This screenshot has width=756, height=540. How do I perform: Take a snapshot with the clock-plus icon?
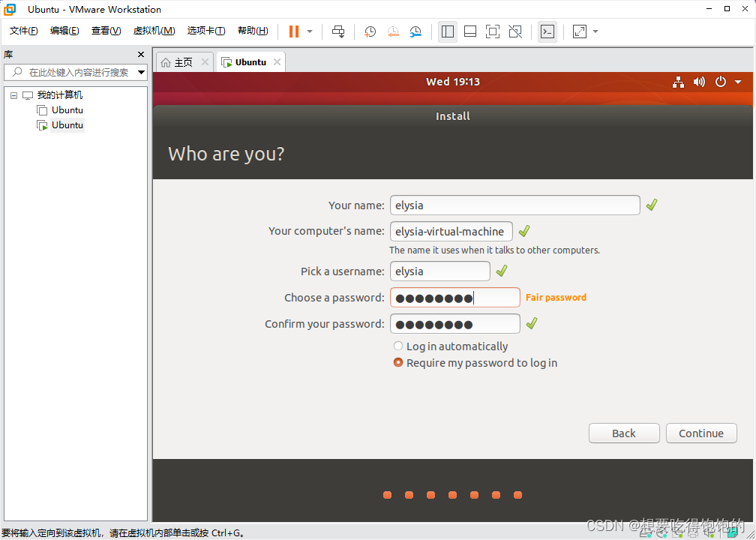point(370,31)
